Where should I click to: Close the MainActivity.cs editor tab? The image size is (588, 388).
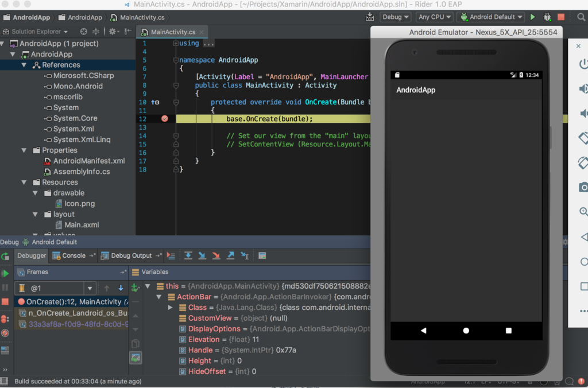(202, 32)
